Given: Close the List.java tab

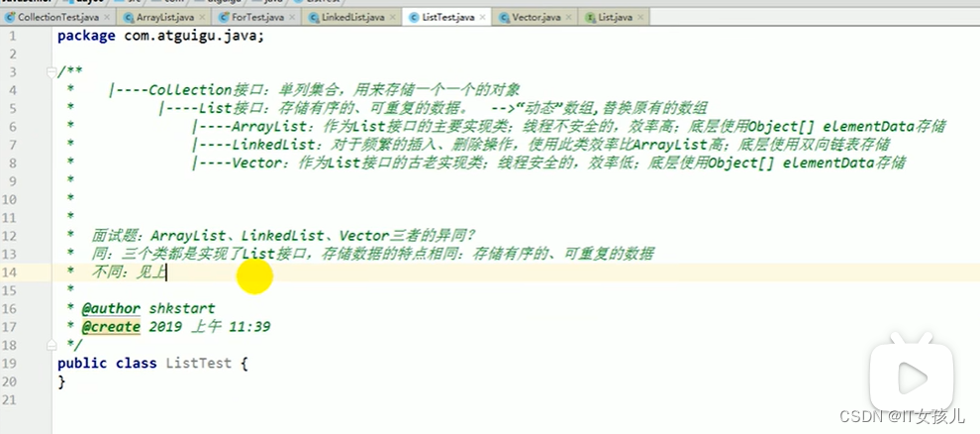Looking at the screenshot, I should coord(640,18).
